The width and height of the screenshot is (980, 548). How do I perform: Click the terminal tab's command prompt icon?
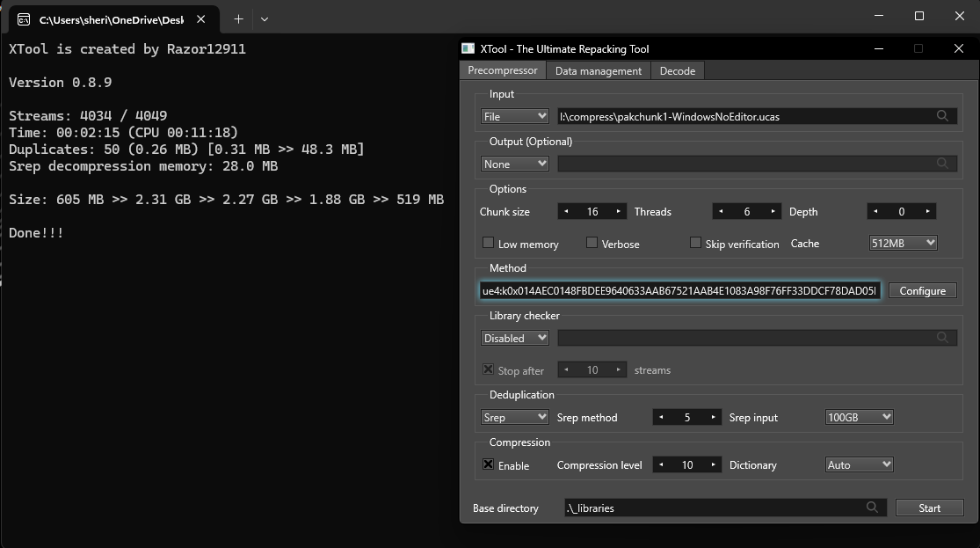[24, 19]
